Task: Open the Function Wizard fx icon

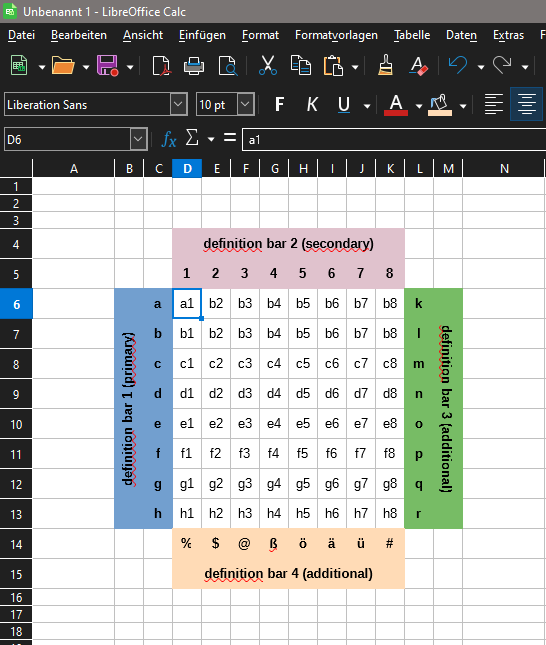Action: click(x=169, y=139)
